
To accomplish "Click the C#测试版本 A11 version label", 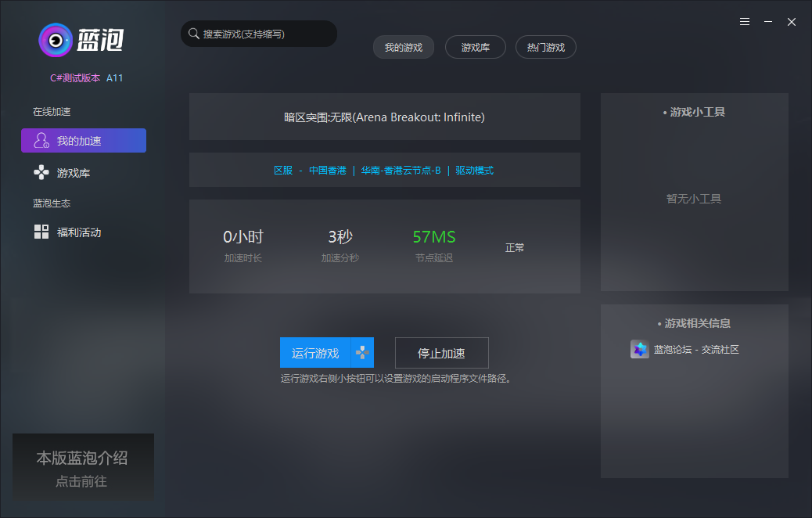I will coord(87,77).
